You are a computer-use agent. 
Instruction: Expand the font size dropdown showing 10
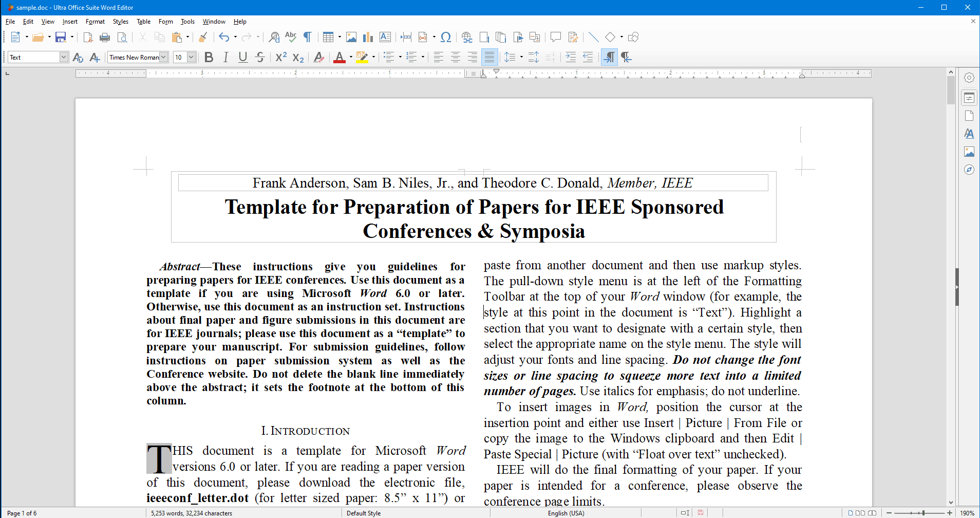191,57
